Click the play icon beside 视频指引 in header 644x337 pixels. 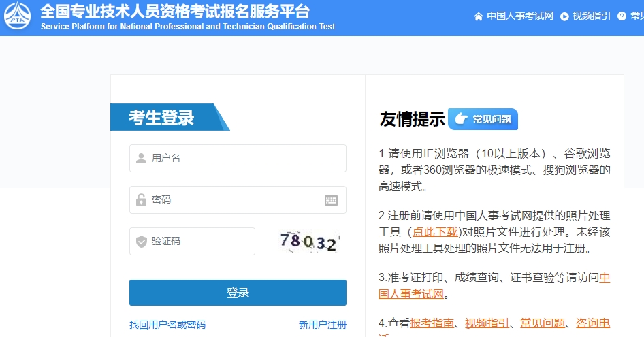point(564,16)
